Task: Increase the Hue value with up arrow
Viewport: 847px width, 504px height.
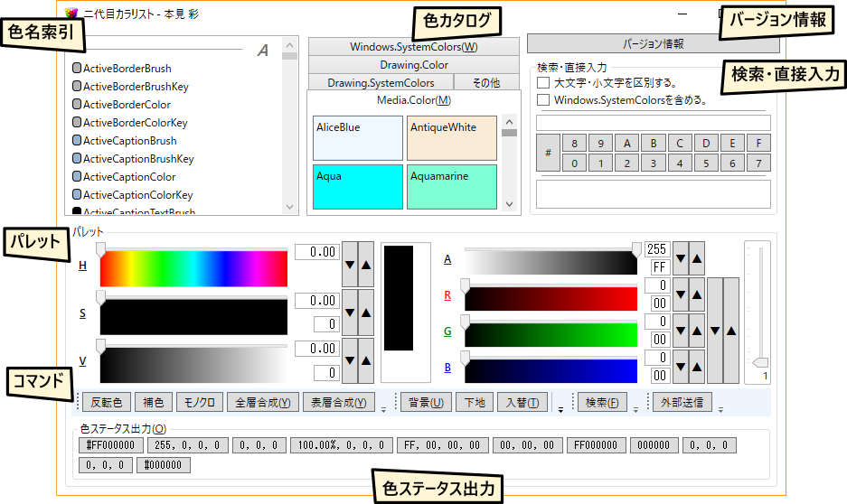Action: click(x=366, y=265)
